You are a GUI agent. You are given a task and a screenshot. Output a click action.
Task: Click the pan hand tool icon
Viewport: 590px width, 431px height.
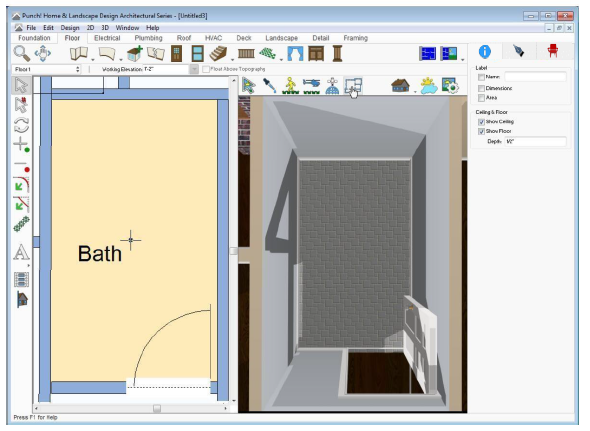click(43, 53)
